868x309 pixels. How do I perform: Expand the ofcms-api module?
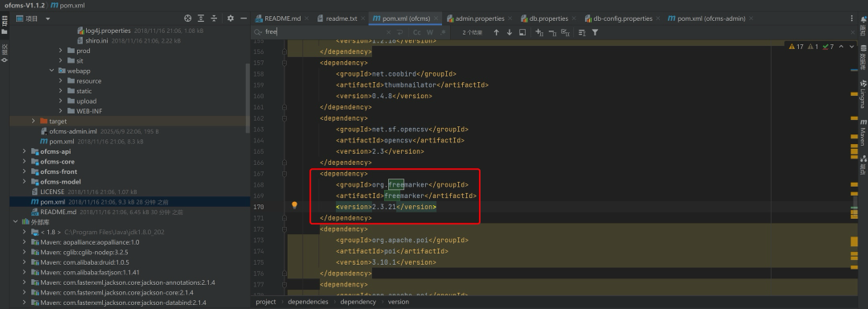(x=24, y=151)
